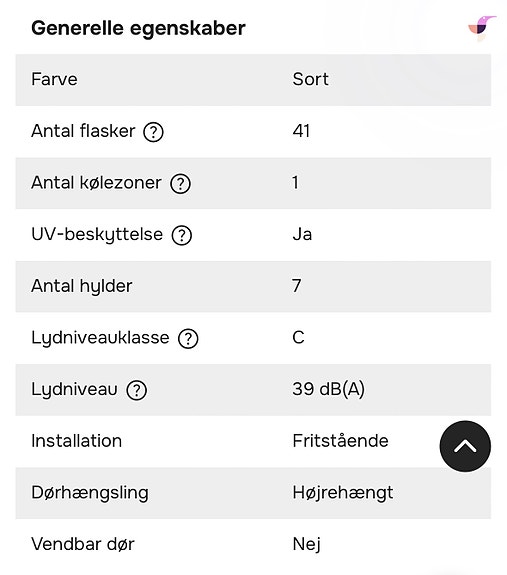
Task: Select the Antal hylder row
Action: coord(253,286)
